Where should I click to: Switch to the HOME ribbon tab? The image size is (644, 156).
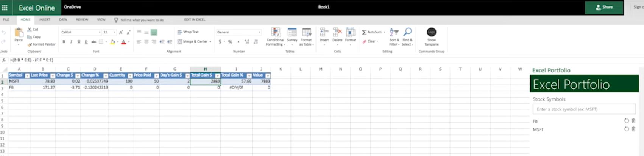click(x=25, y=20)
